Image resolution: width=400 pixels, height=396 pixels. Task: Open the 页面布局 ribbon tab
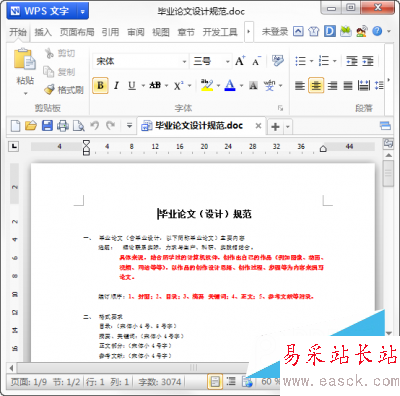point(77,32)
